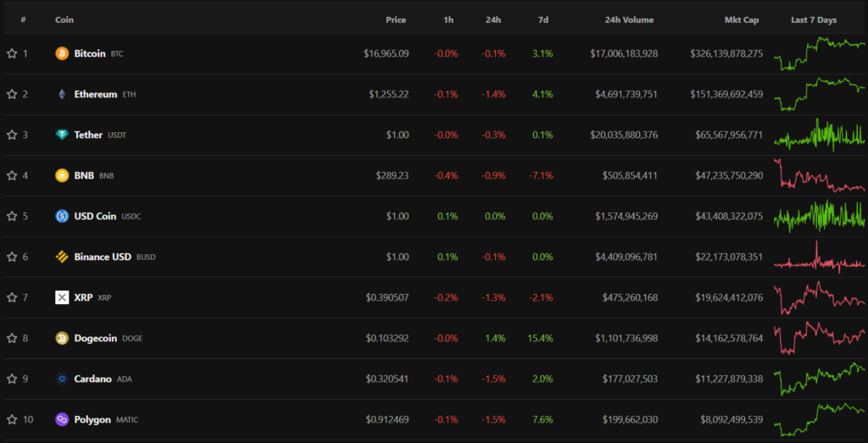Viewport: 868px width, 443px height.
Task: Go to the USD Coin page
Action: click(95, 216)
